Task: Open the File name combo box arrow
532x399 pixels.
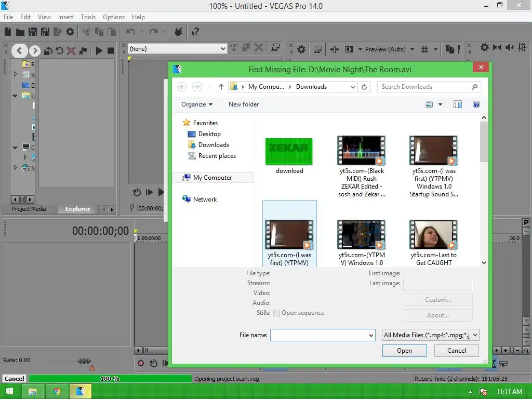Action: pyautogui.click(x=371, y=335)
